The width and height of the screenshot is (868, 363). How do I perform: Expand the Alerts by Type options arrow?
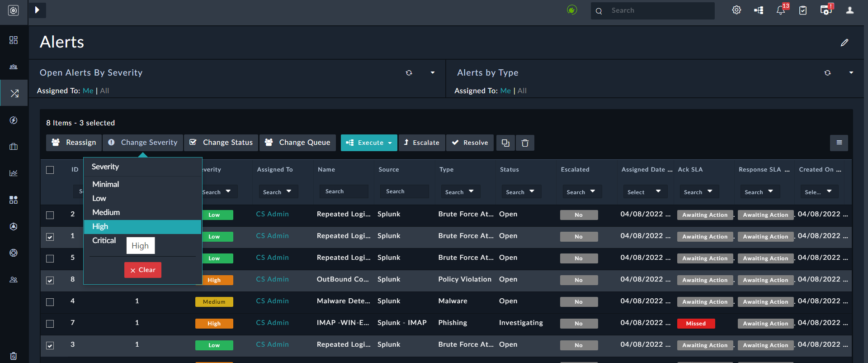[x=851, y=73]
